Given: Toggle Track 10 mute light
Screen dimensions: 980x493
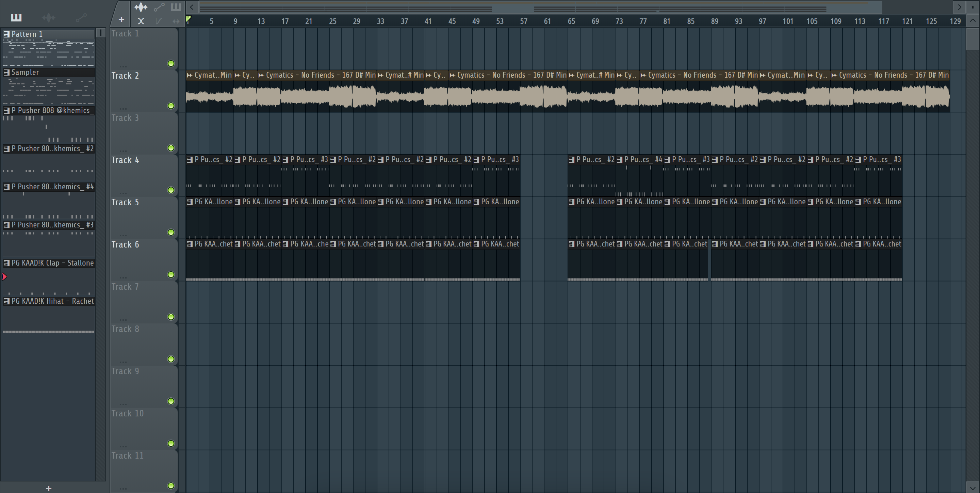Looking at the screenshot, I should pyautogui.click(x=171, y=444).
